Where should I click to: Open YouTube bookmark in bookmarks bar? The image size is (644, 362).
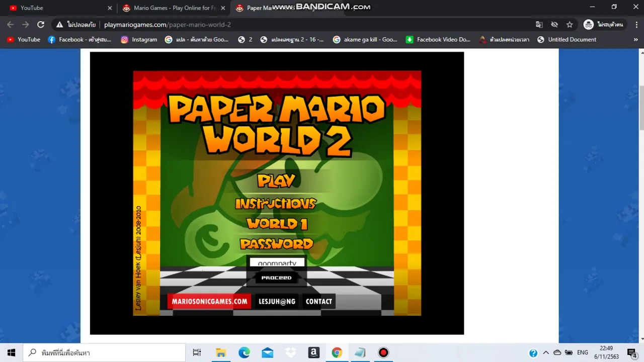tap(24, 39)
